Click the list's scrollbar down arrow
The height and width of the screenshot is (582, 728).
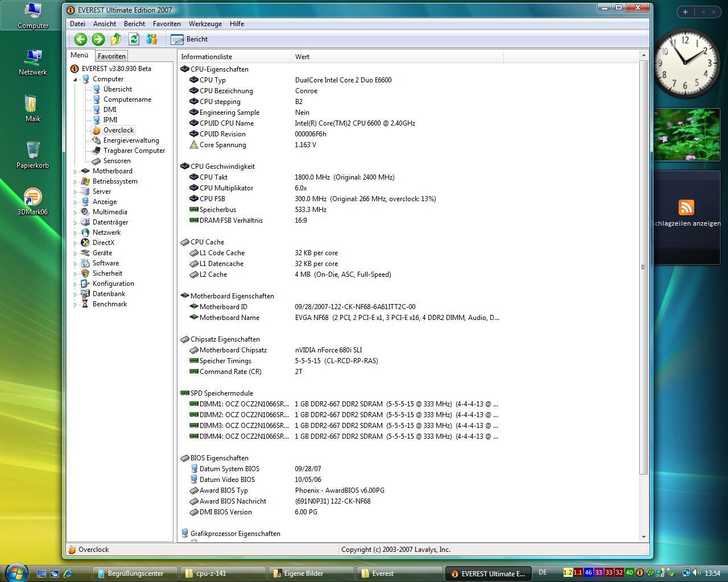pyautogui.click(x=644, y=537)
